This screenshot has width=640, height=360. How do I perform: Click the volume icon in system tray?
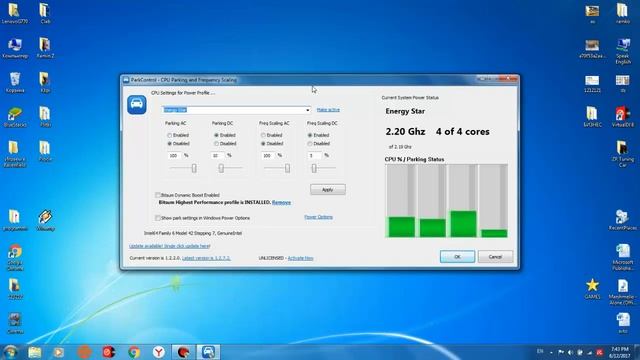(570, 352)
